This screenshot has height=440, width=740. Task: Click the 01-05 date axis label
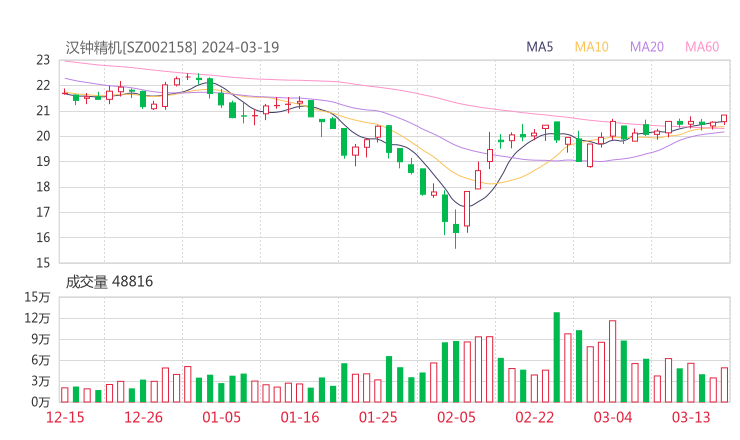point(221,417)
